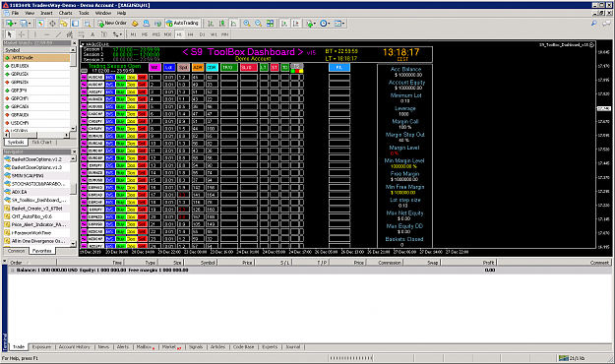This screenshot has width=615, height=364.
Task: Open the Templates dropdown arrow
Action: pyautogui.click(x=343, y=24)
